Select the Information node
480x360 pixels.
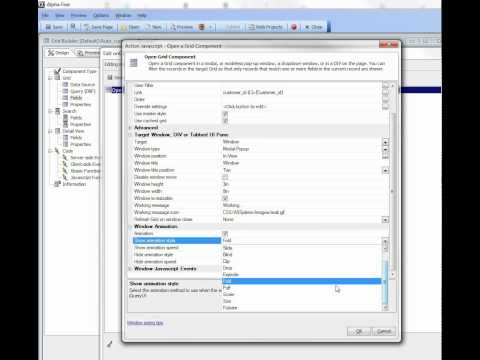coord(74,184)
